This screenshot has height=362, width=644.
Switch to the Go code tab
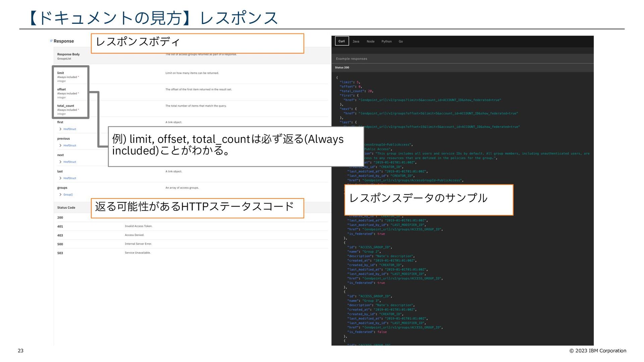(x=400, y=42)
